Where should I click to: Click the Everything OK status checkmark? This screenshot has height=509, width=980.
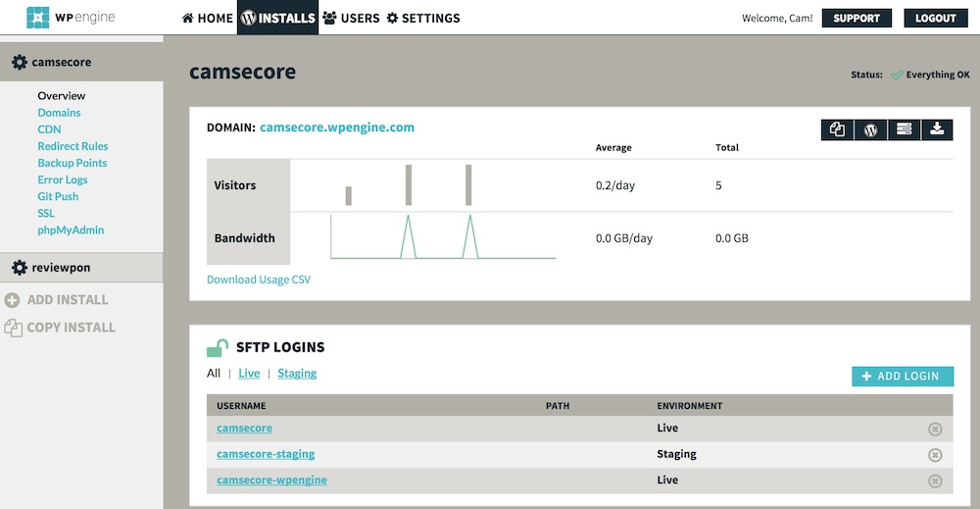click(897, 76)
